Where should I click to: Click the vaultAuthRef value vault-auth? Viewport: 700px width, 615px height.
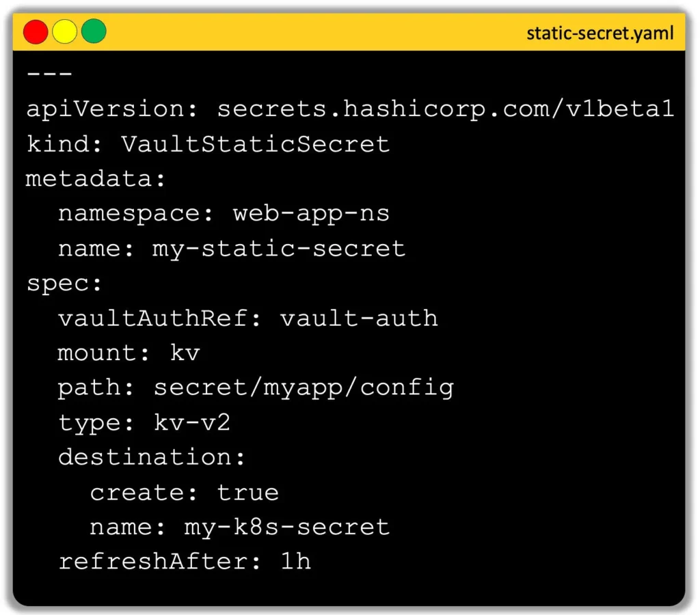coord(359,318)
